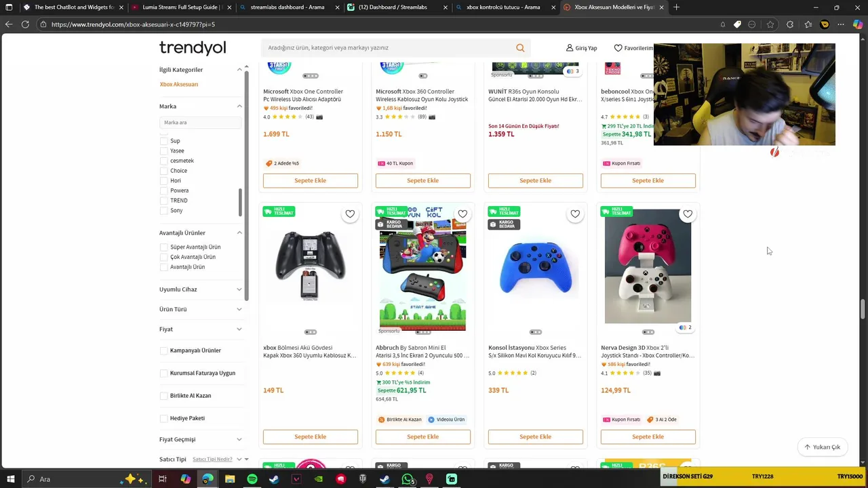Open browser extensions puzzle icon
Image resolution: width=868 pixels, height=488 pixels.
790,24
